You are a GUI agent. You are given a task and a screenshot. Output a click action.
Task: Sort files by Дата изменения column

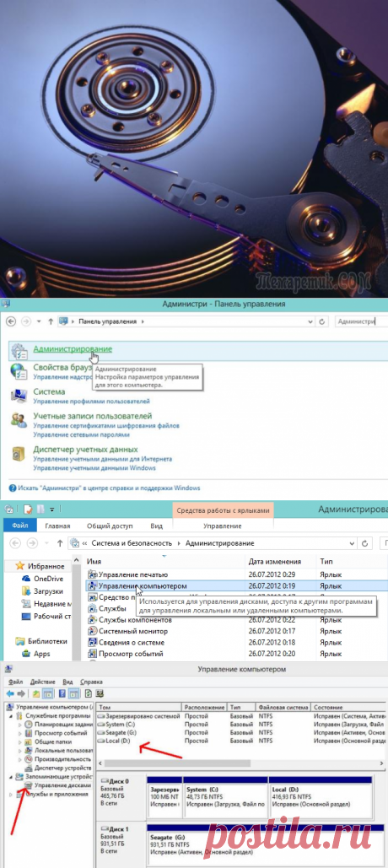tap(274, 561)
